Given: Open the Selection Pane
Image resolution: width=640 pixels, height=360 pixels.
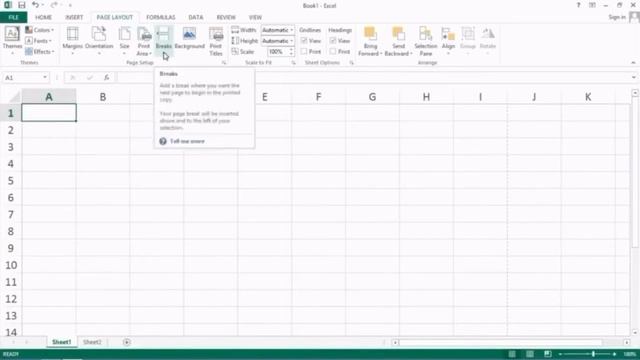Looking at the screenshot, I should point(426,41).
